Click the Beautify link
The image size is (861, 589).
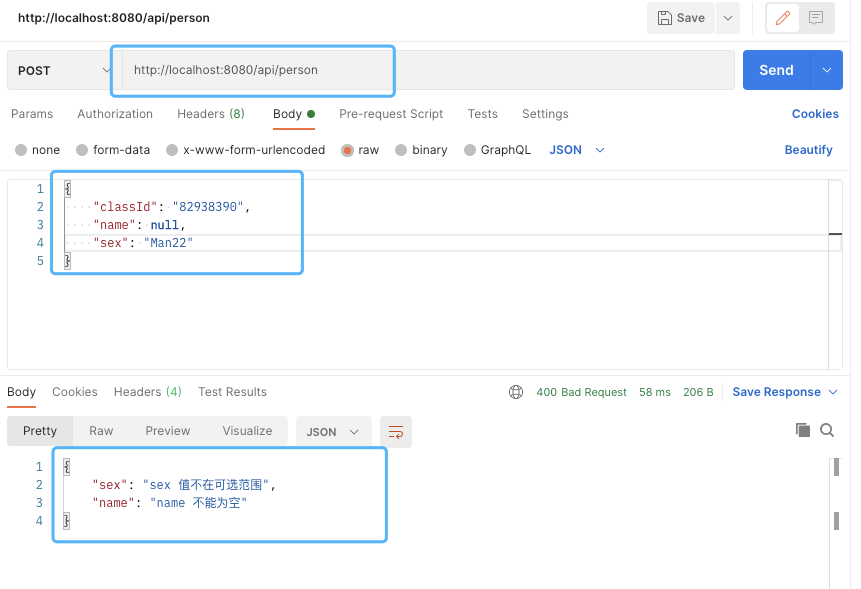pos(808,149)
